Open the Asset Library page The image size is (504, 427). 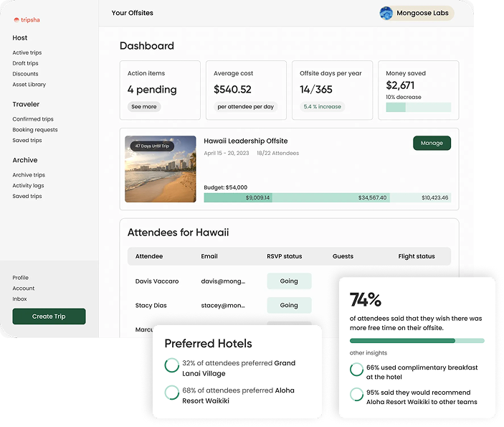[x=29, y=85]
